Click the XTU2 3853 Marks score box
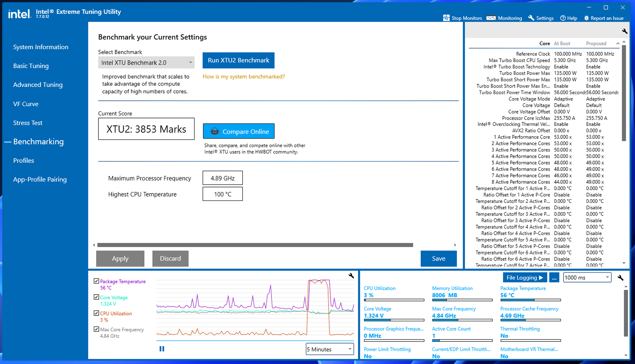Viewport: 635px width, 364px height. click(146, 129)
